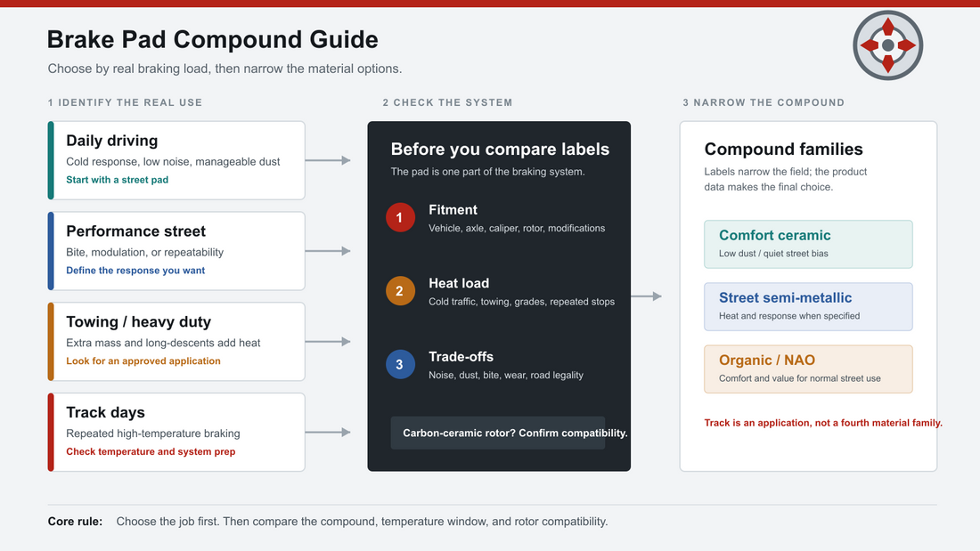Click the blue number 3 Trade-offs badge

tap(400, 364)
